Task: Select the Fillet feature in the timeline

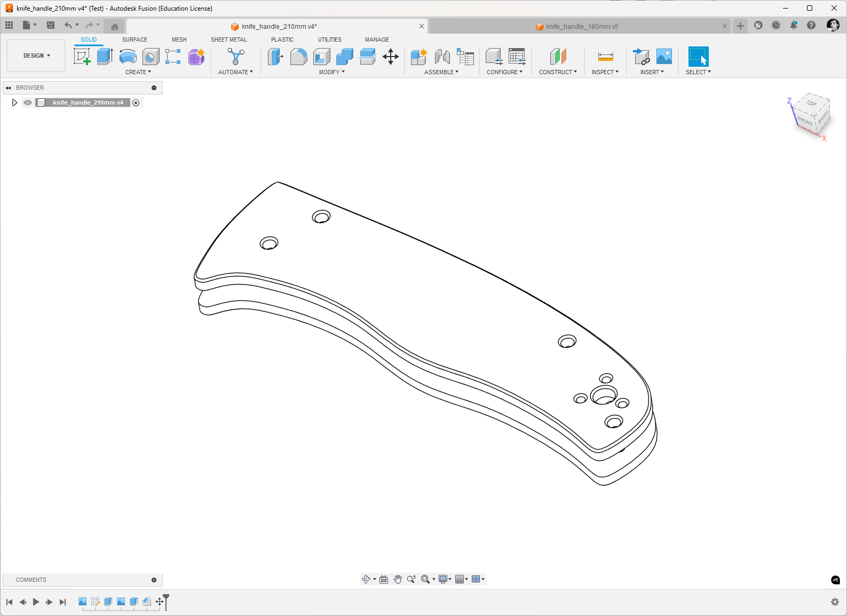Action: [x=146, y=602]
